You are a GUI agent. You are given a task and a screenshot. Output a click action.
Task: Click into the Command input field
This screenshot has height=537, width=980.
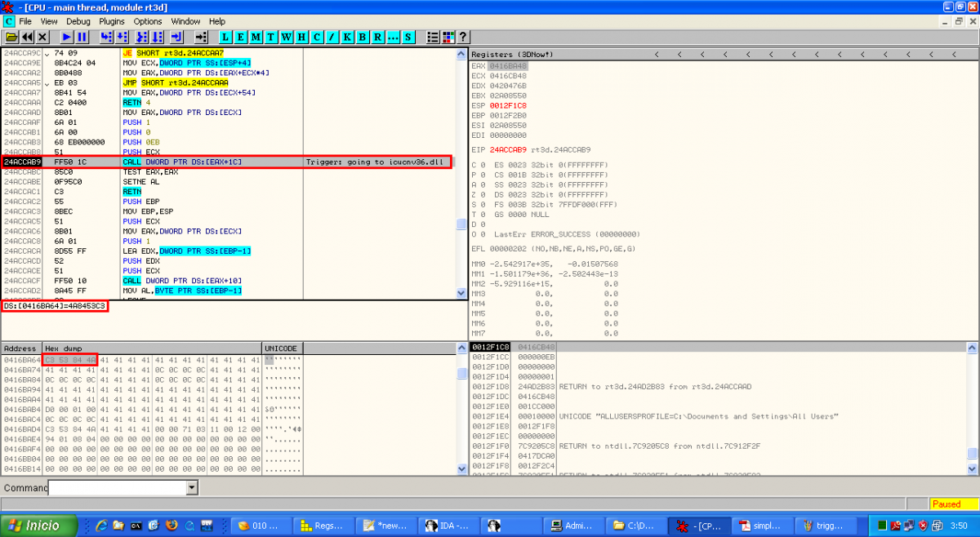coord(117,488)
